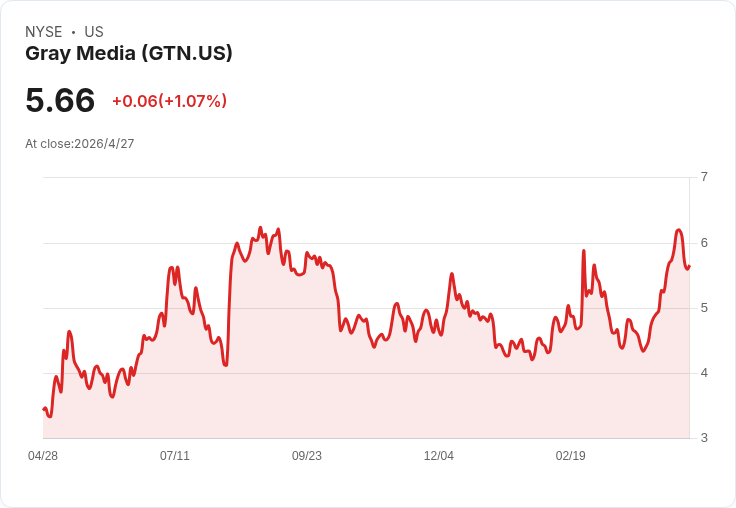The height and width of the screenshot is (508, 736).
Task: Click the sharp spike just after 02/19
Action: point(583,251)
